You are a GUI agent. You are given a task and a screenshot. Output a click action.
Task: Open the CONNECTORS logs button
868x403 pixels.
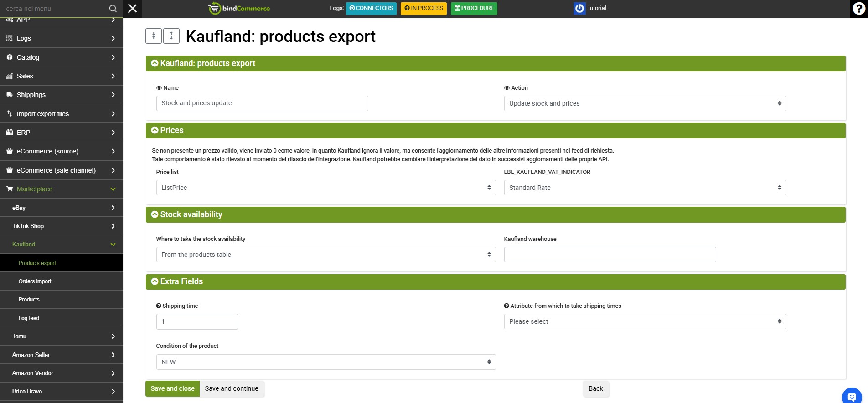[371, 8]
